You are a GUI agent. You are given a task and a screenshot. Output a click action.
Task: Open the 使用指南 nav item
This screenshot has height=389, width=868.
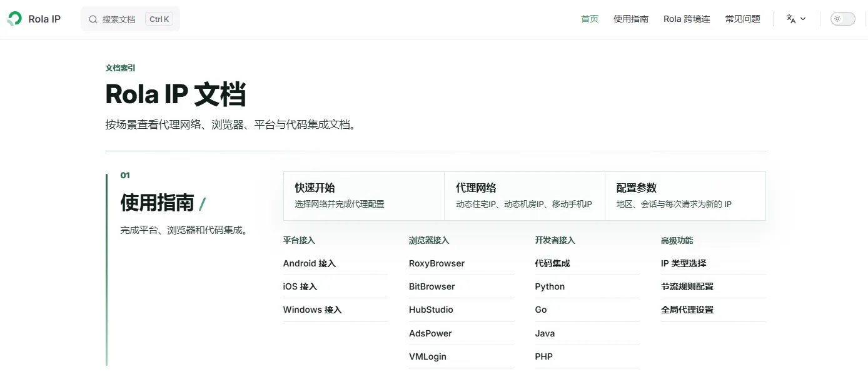[631, 19]
